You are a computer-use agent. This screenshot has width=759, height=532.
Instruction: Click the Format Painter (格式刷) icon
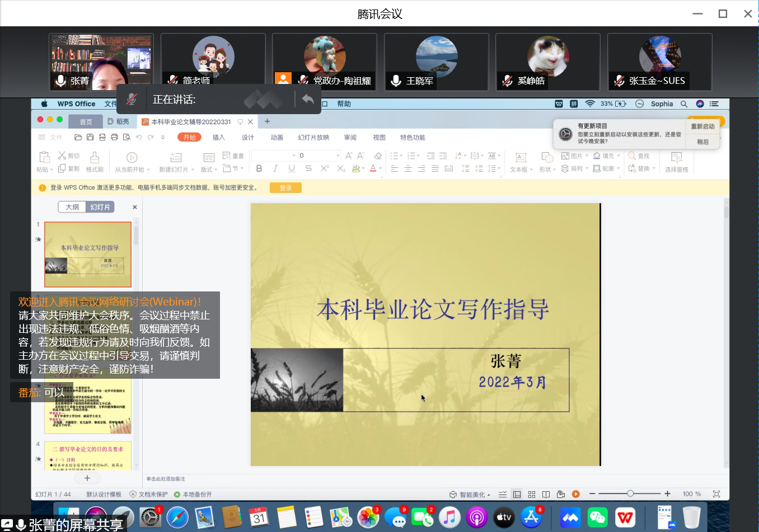95,162
